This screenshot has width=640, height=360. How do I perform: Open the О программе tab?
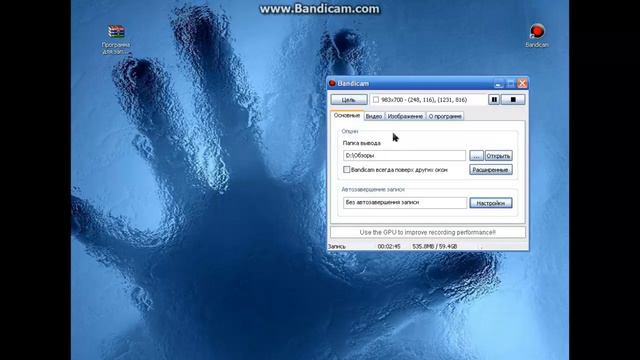445,116
